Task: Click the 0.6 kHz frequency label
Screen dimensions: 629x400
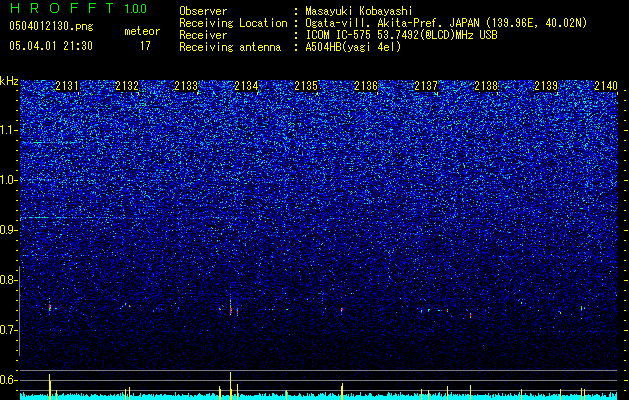Action: [9, 380]
